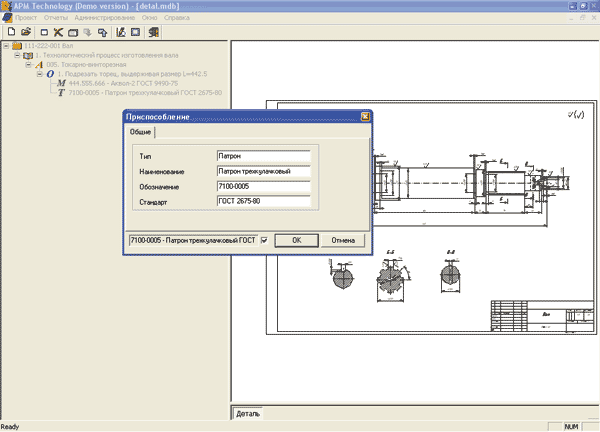Open the Отчеты menu
This screenshot has width=600, height=432.
point(56,19)
